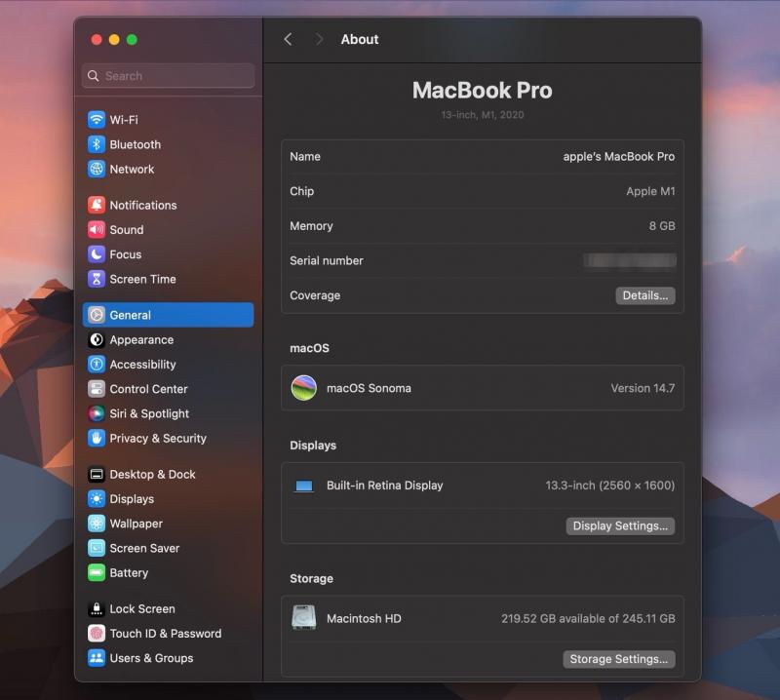Click the Storage Settings button

coord(619,659)
